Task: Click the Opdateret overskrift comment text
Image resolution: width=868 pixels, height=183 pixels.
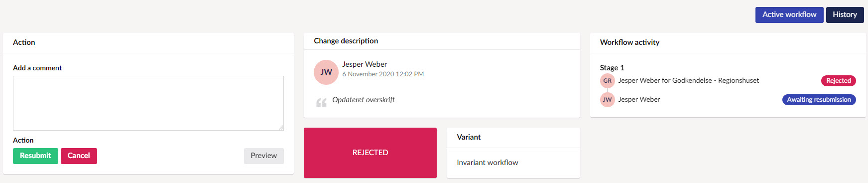Action: (x=364, y=100)
